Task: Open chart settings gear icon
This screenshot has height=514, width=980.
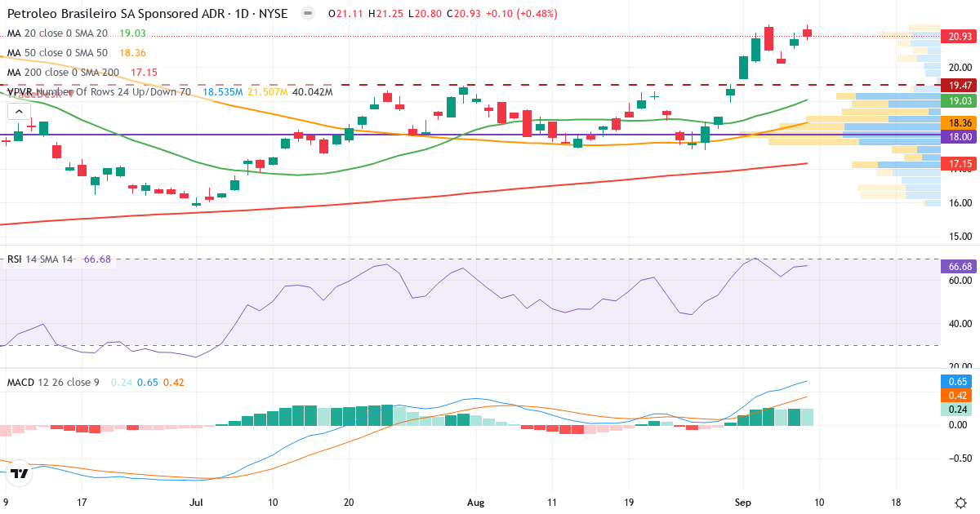Action: (960, 502)
